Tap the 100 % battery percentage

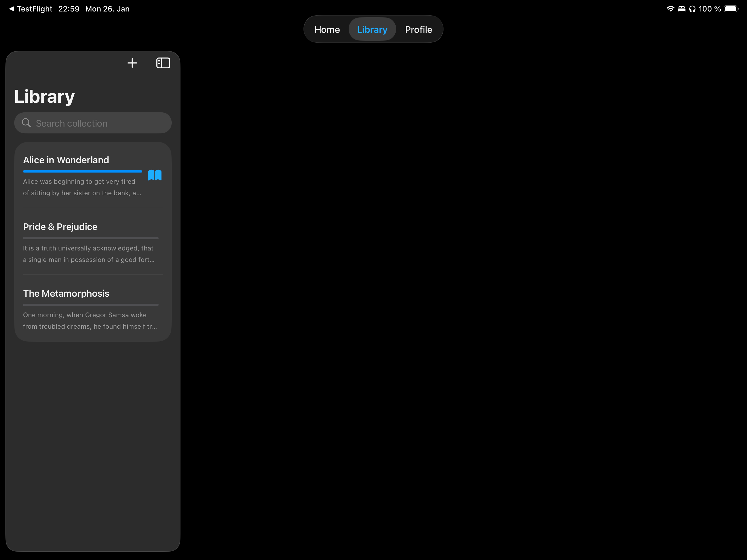point(710,9)
